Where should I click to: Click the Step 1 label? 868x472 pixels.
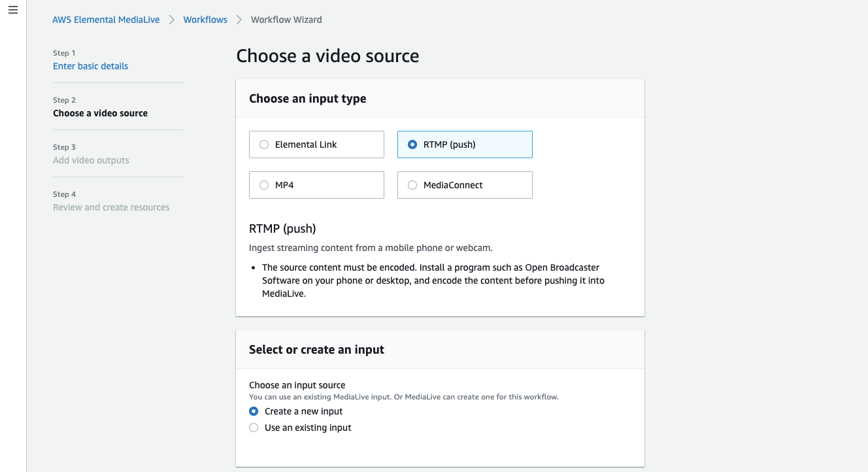[64, 53]
